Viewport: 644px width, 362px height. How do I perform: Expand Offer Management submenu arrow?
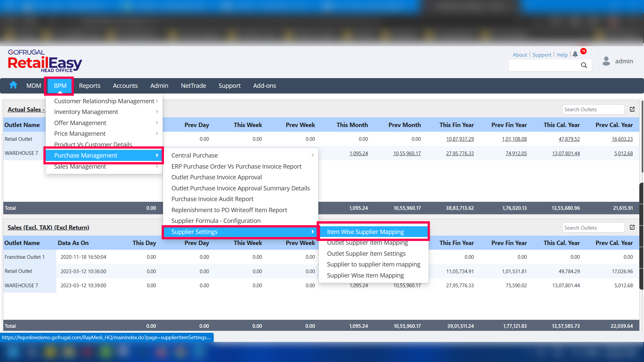click(x=157, y=123)
